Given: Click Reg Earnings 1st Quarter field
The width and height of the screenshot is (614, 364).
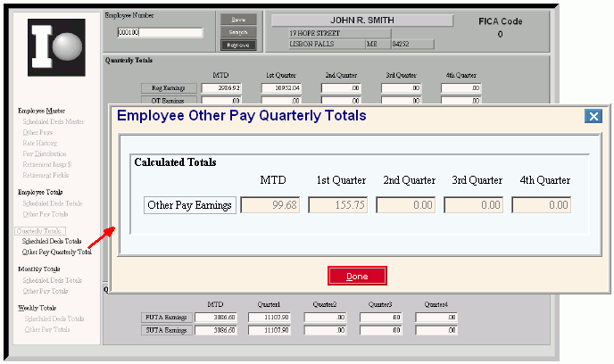Looking at the screenshot, I should 283,88.
